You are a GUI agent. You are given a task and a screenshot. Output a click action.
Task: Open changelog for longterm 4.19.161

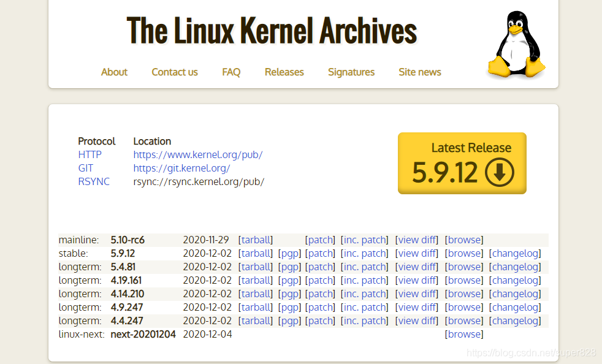tap(515, 280)
